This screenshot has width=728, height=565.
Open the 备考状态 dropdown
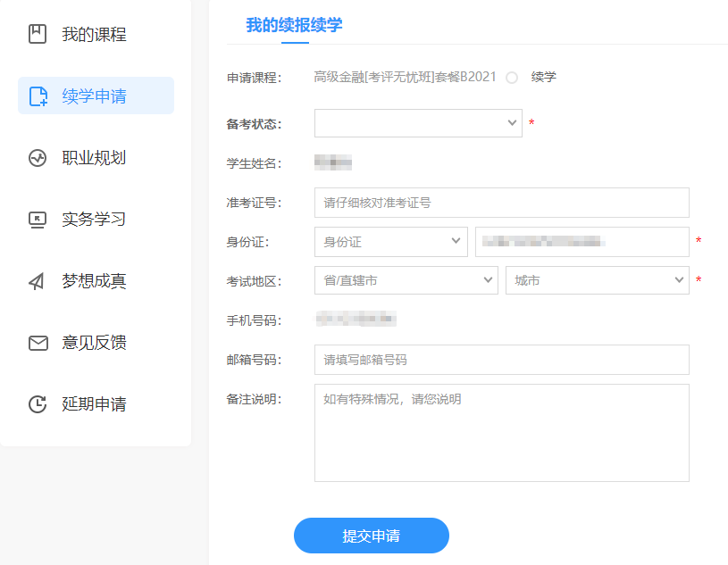point(417,122)
